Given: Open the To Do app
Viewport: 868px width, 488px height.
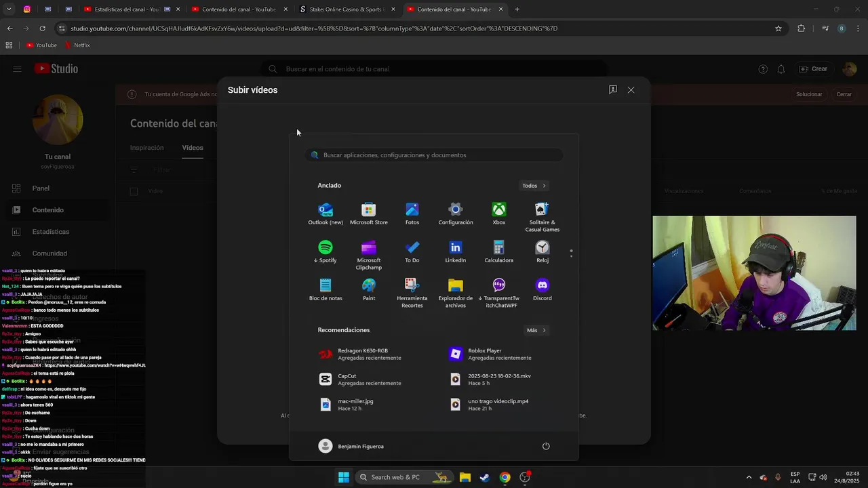Looking at the screenshot, I should [x=412, y=251].
